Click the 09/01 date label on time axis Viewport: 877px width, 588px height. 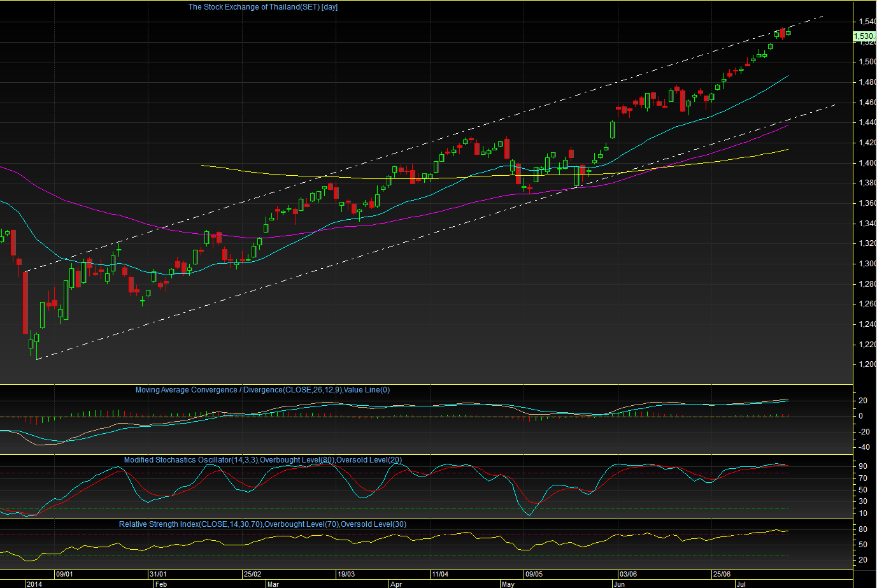pos(65,574)
